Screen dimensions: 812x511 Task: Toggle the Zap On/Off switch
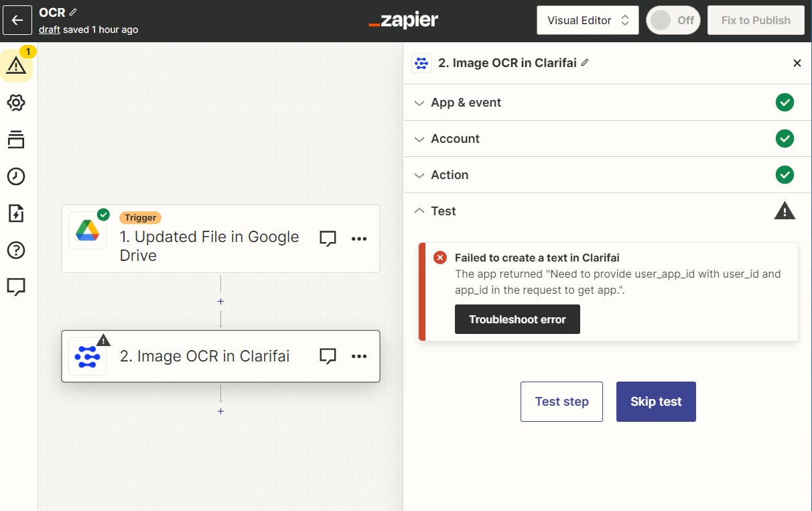(673, 20)
